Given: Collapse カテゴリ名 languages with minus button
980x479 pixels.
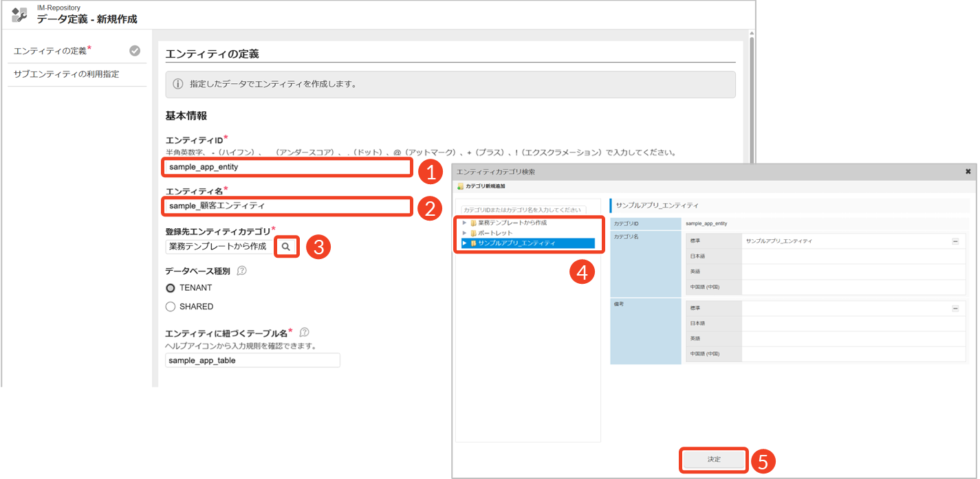Looking at the screenshot, I should 955,241.
